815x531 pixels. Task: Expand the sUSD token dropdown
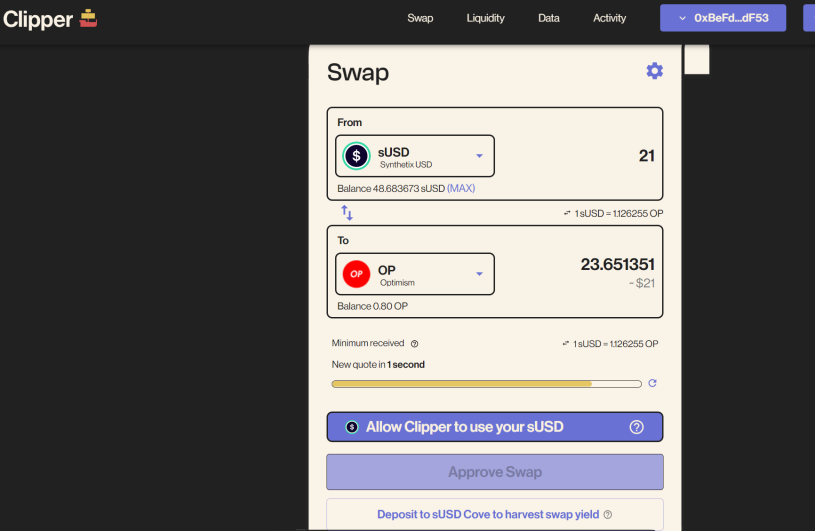tap(479, 156)
